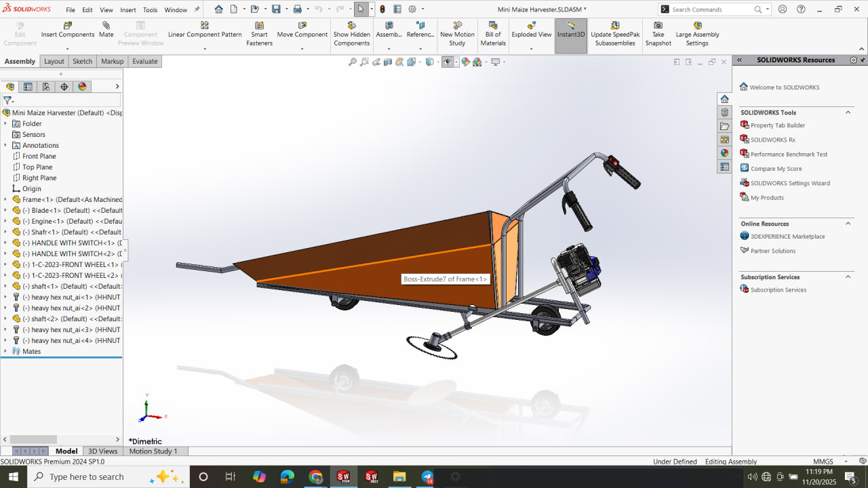Click the Search Commands input field
Image resolution: width=868 pixels, height=488 pixels.
(x=711, y=9)
